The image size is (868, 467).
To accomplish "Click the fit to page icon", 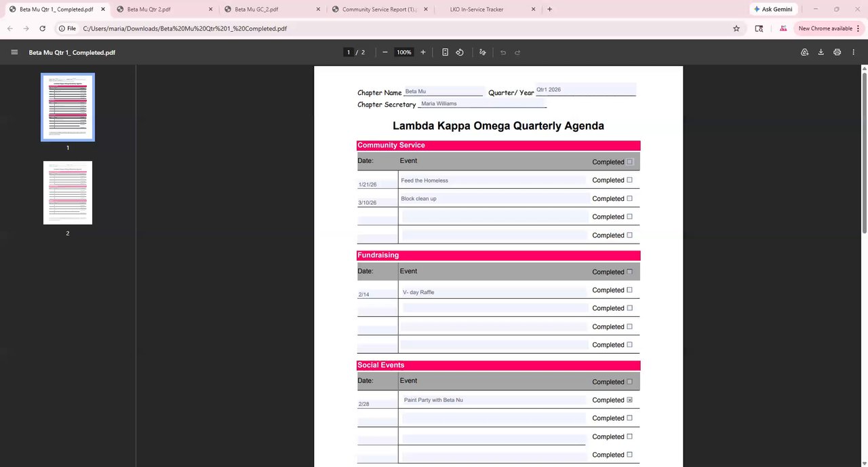I will click(445, 52).
